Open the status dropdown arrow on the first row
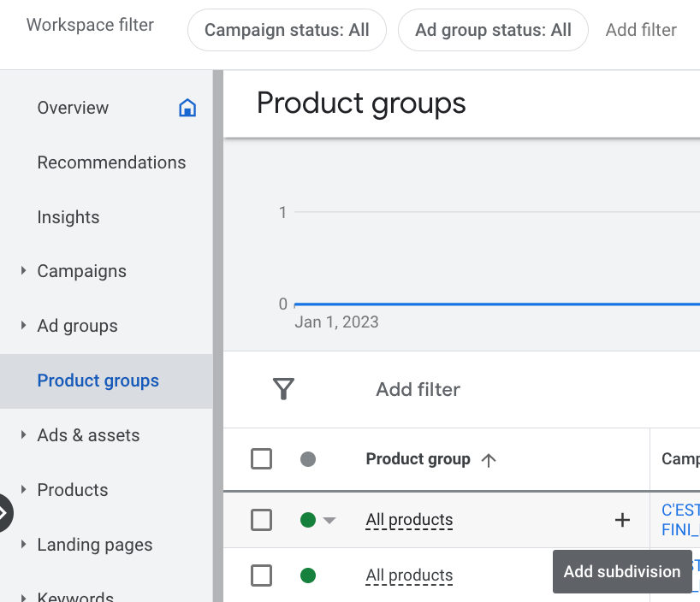700x602 pixels. coord(329,520)
